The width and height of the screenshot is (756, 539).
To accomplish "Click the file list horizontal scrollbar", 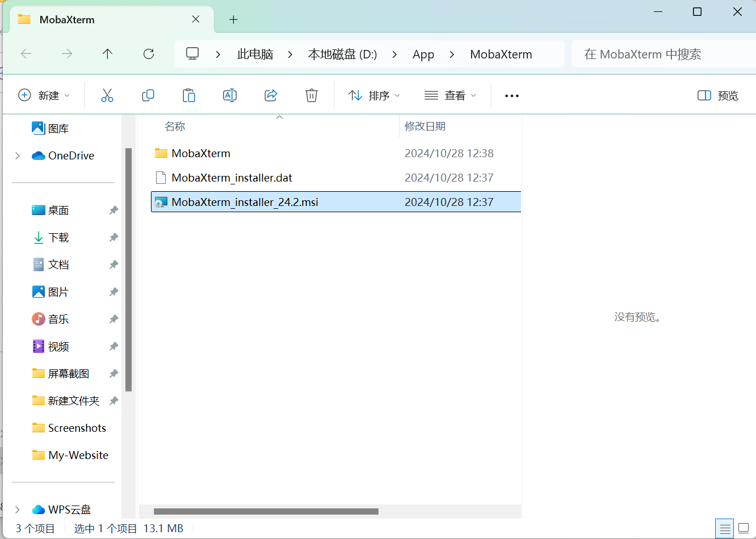I will [x=266, y=511].
